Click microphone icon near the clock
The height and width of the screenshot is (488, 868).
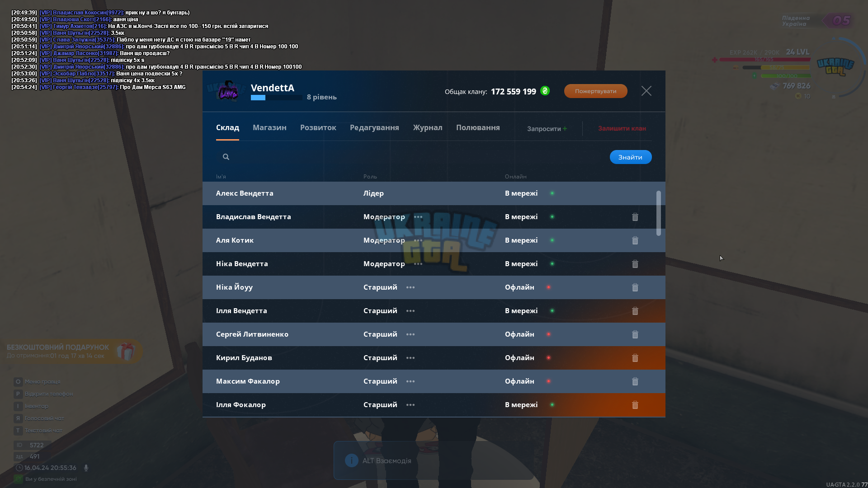click(86, 468)
